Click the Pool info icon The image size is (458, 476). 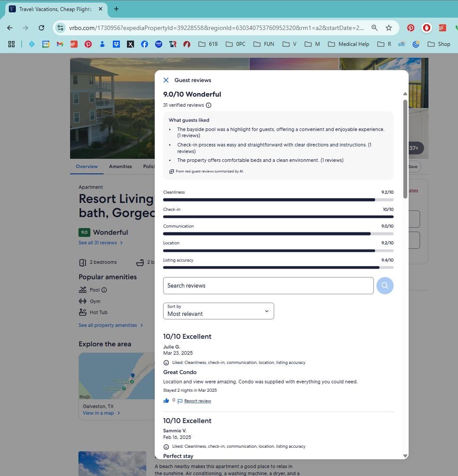click(104, 290)
